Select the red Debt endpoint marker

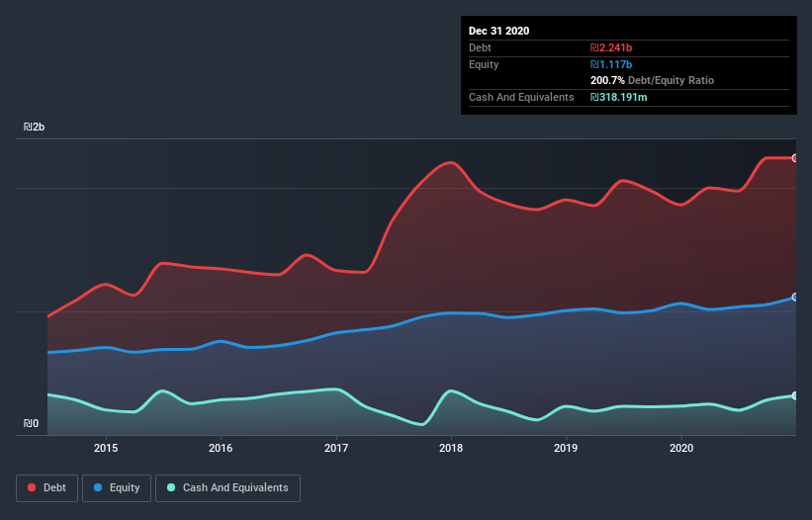pyautogui.click(x=795, y=158)
